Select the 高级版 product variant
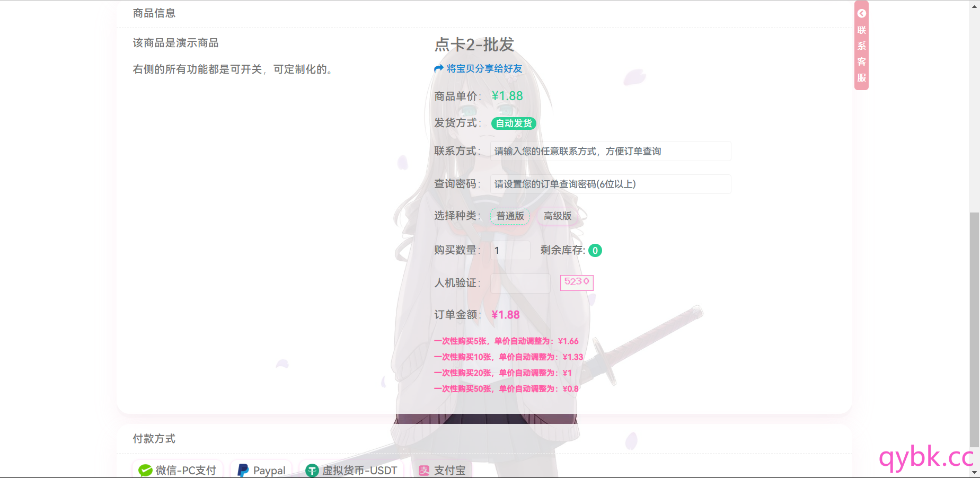 point(556,216)
